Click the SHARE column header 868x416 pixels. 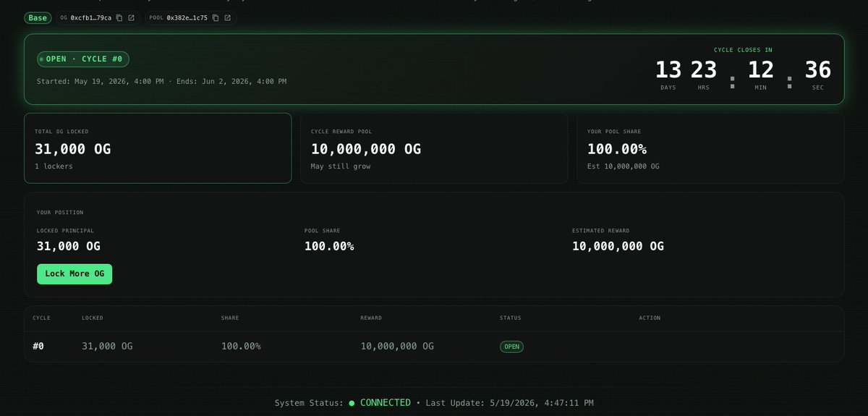click(x=230, y=318)
